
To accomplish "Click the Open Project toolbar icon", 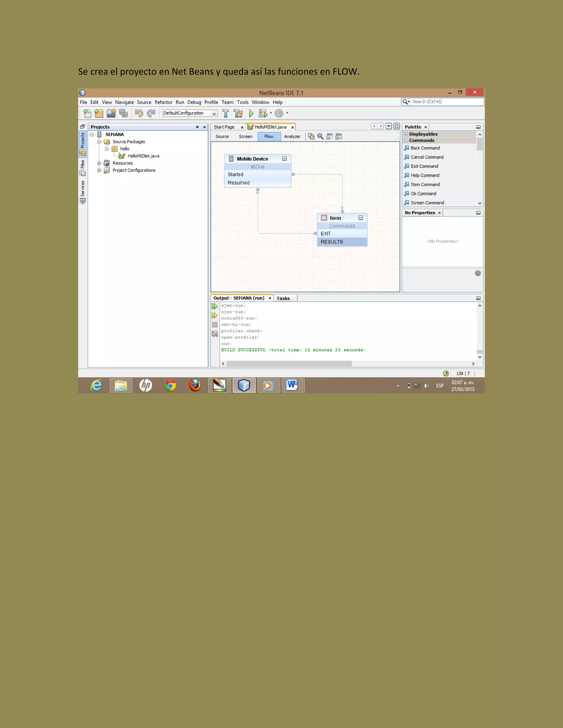I will point(111,113).
